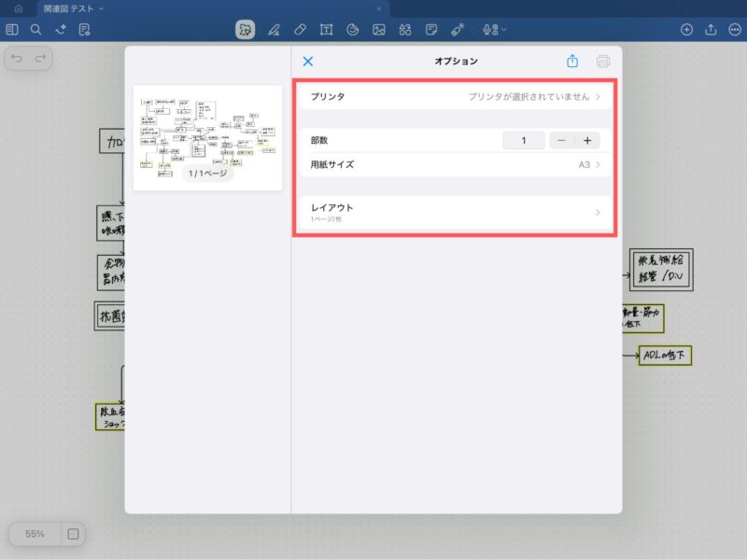Go to the home tab
This screenshot has height=560, width=747.
click(x=18, y=8)
